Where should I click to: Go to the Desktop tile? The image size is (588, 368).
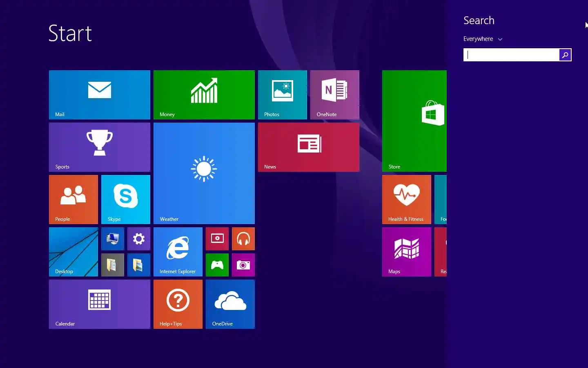(x=73, y=252)
